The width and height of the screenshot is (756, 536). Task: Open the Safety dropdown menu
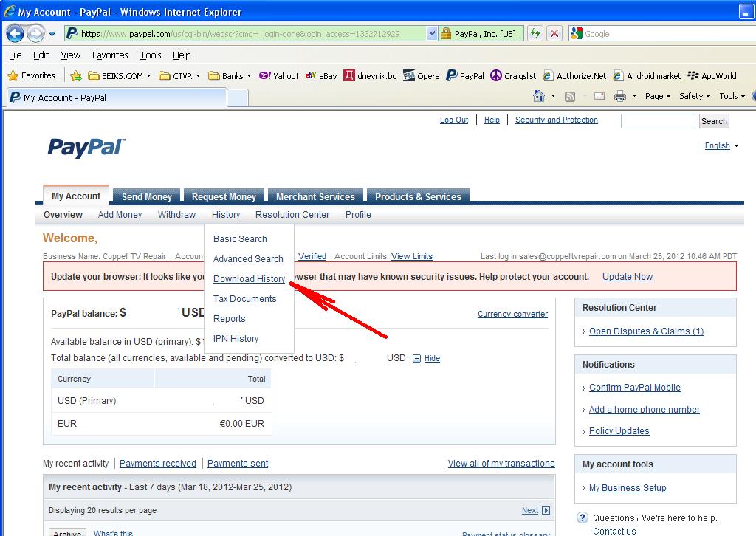pos(695,97)
